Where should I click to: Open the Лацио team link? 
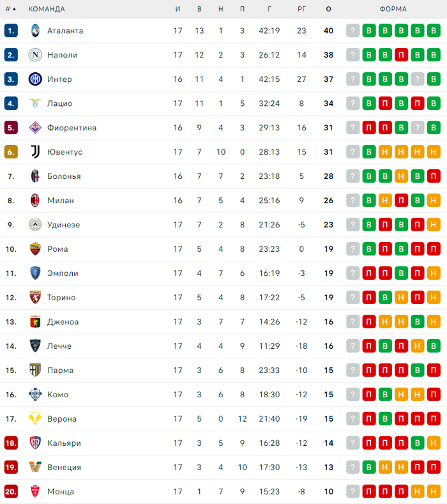point(60,103)
